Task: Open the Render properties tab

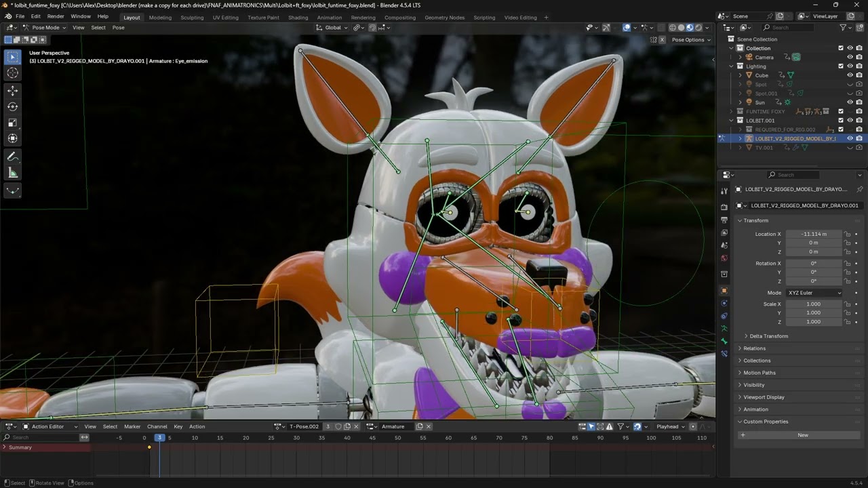Action: click(724, 207)
